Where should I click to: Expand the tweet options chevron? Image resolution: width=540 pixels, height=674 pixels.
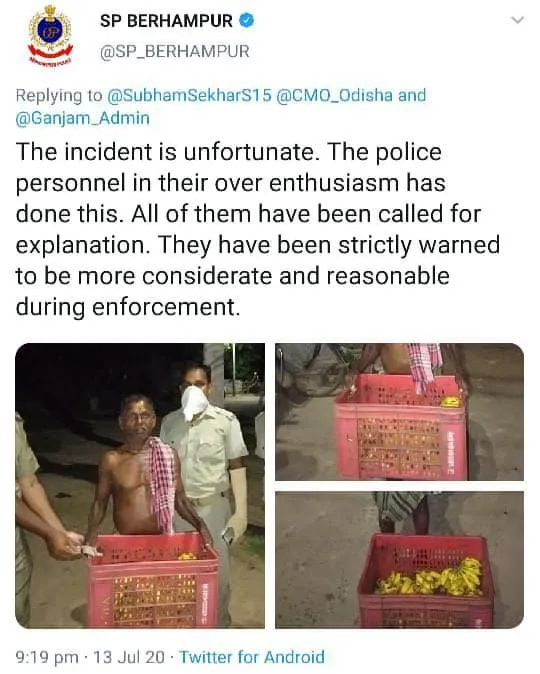(x=518, y=20)
